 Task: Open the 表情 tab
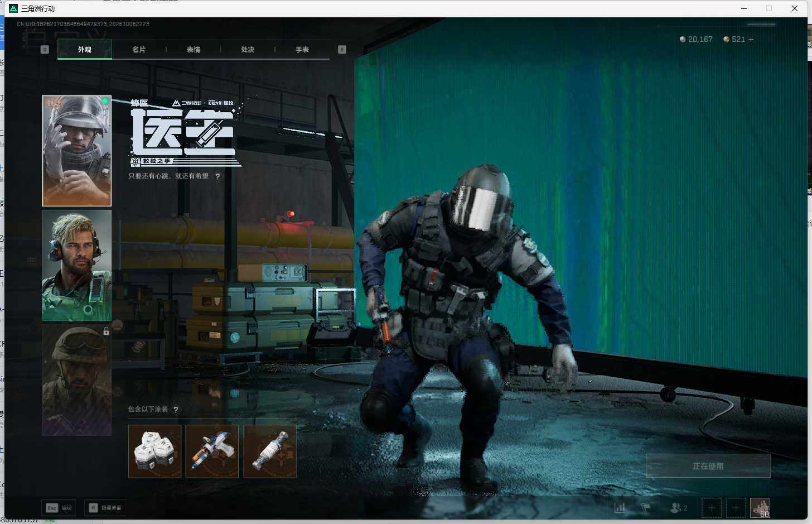pyautogui.click(x=194, y=50)
